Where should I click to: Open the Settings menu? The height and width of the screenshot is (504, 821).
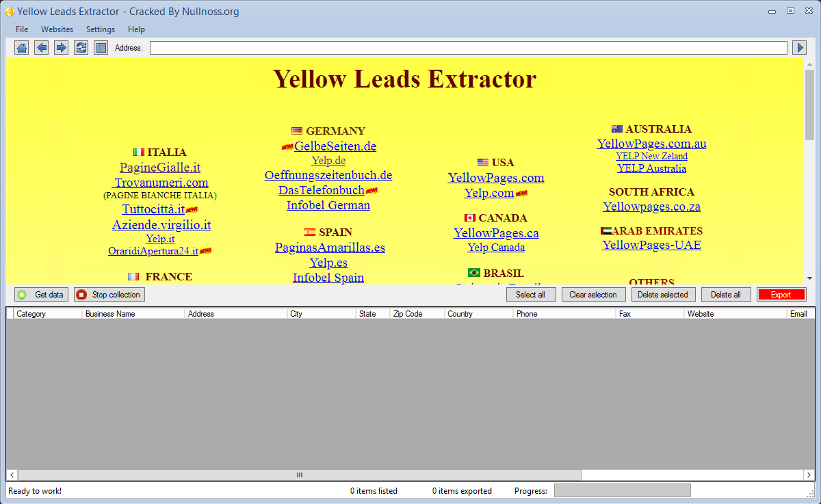[x=101, y=29]
